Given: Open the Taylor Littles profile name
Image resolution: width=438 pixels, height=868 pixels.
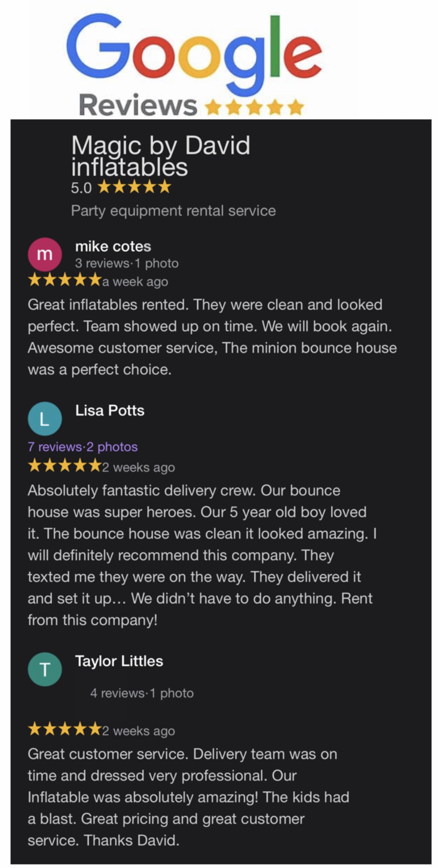Looking at the screenshot, I should point(119,661).
